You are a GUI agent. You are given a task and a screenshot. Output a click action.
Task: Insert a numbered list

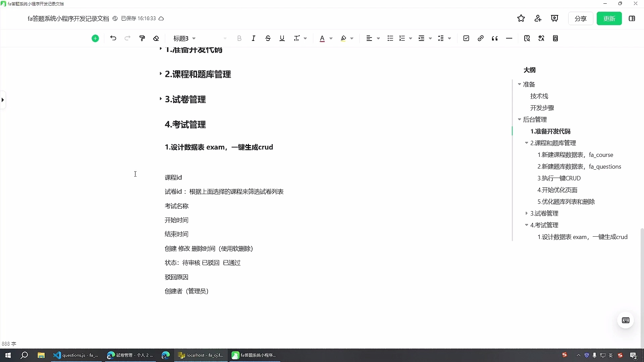402,39
